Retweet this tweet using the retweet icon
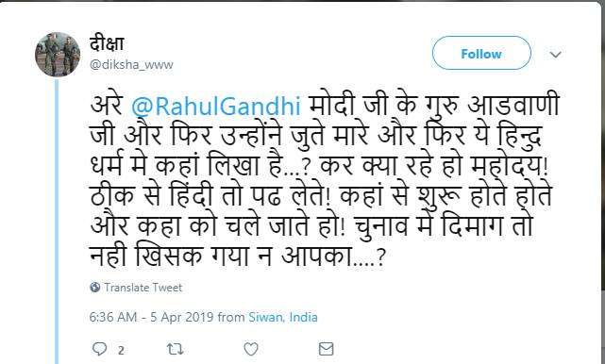This screenshot has width=605, height=364. pos(175,349)
